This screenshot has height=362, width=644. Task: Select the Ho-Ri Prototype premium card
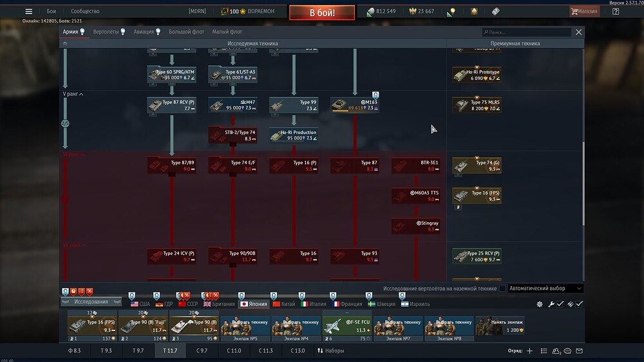click(x=477, y=75)
